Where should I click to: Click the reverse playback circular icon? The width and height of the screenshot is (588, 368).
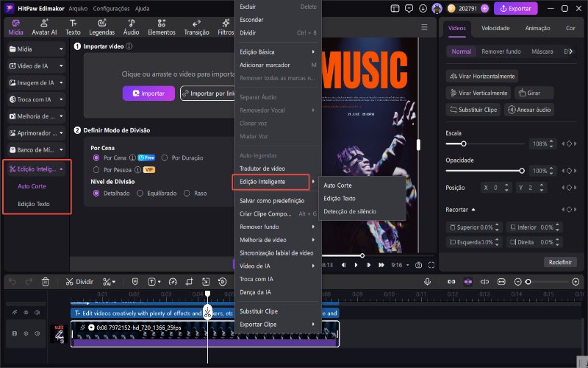pos(223,282)
